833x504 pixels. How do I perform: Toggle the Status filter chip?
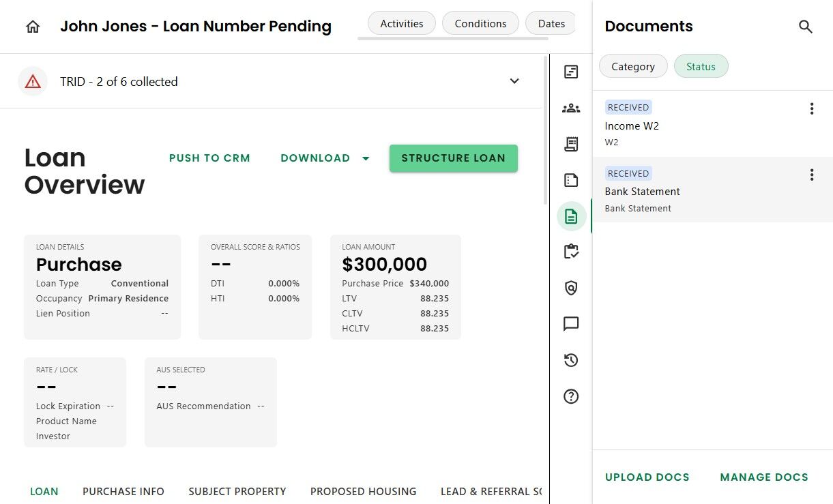click(x=701, y=66)
